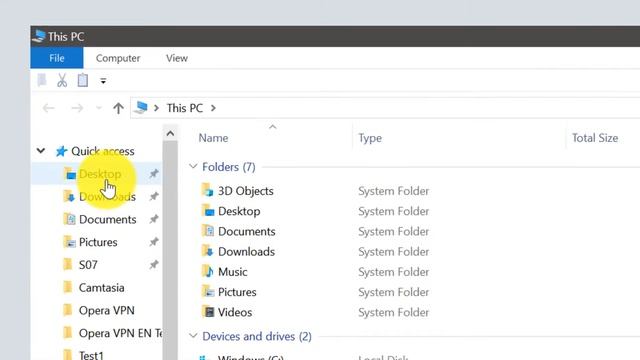This screenshot has width=640, height=360.
Task: Click the PC icon in address bar
Action: 141,108
